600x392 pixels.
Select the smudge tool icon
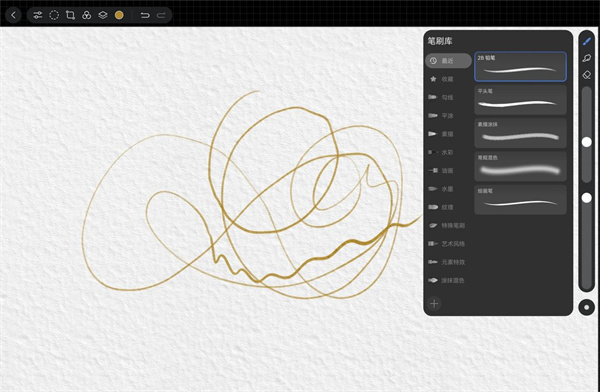587,58
